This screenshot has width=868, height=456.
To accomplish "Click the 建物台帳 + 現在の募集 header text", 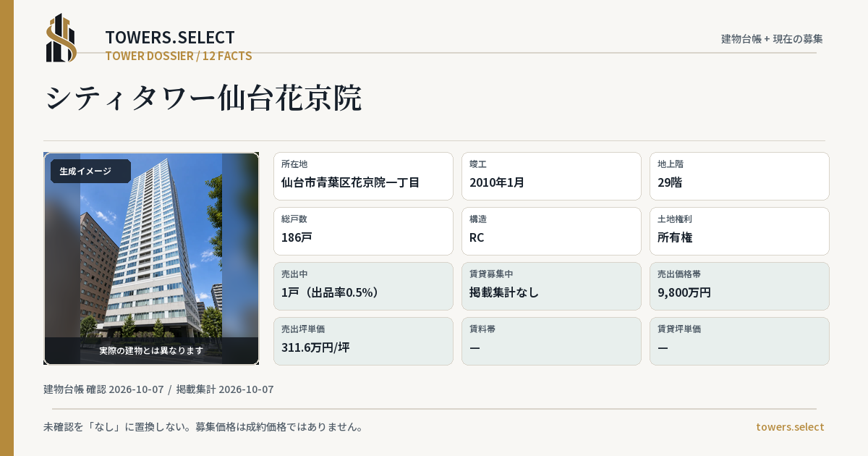I will (772, 39).
